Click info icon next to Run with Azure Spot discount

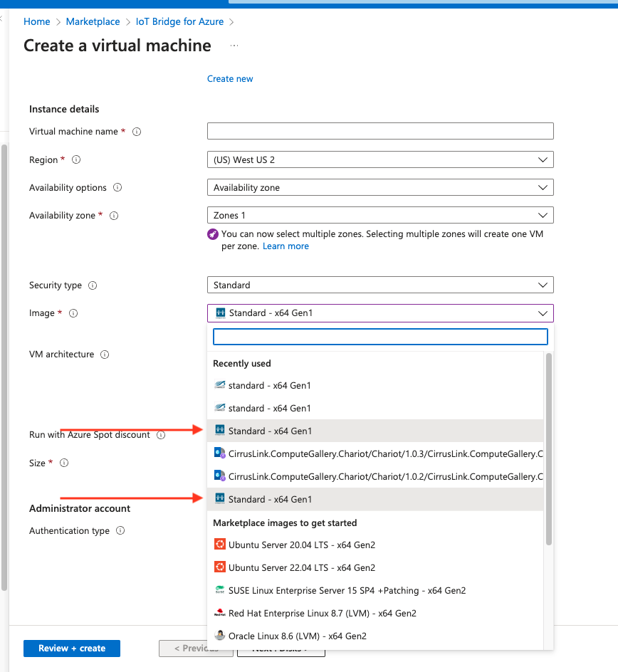tap(161, 435)
